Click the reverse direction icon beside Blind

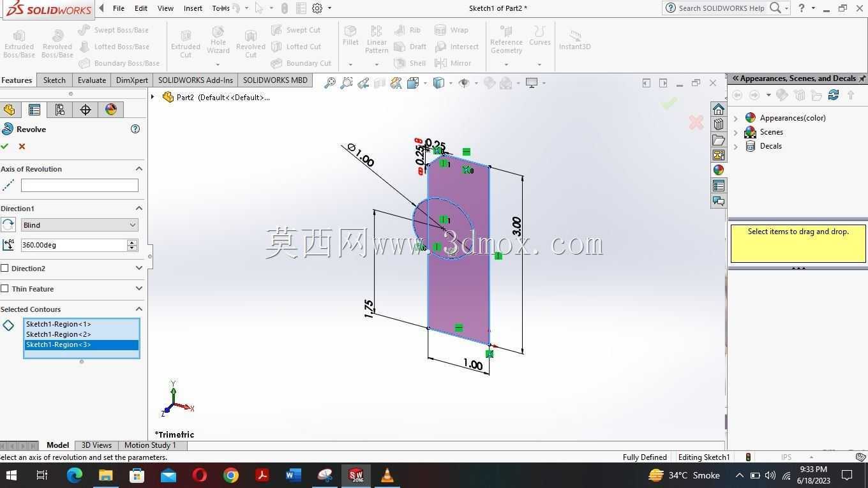coord(8,225)
